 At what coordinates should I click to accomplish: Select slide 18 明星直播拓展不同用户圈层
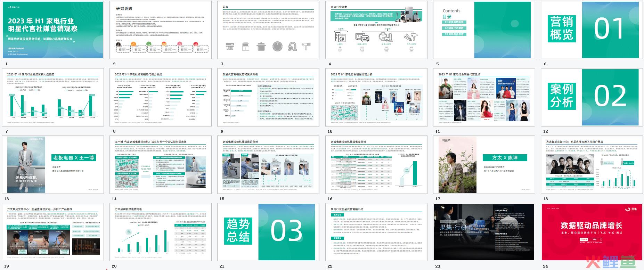[592, 165]
